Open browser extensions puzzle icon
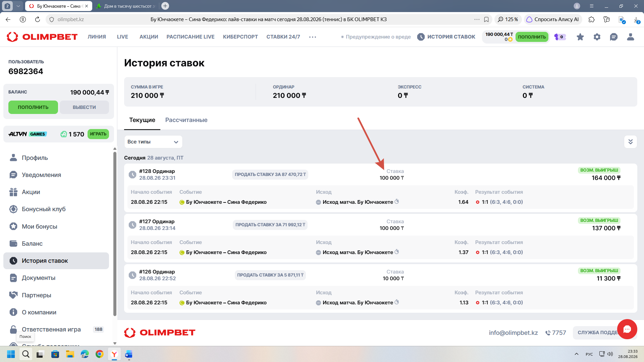The width and height of the screenshot is (644, 362). (592, 19)
